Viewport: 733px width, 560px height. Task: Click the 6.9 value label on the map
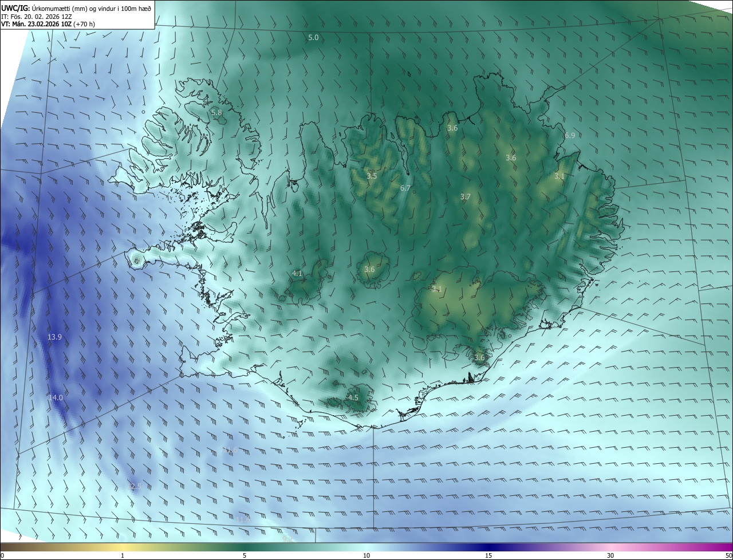[x=570, y=136]
